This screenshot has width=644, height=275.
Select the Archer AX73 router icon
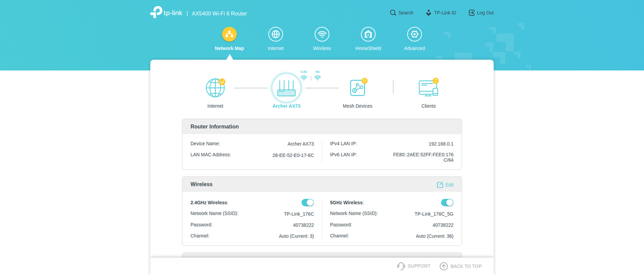[x=286, y=87]
